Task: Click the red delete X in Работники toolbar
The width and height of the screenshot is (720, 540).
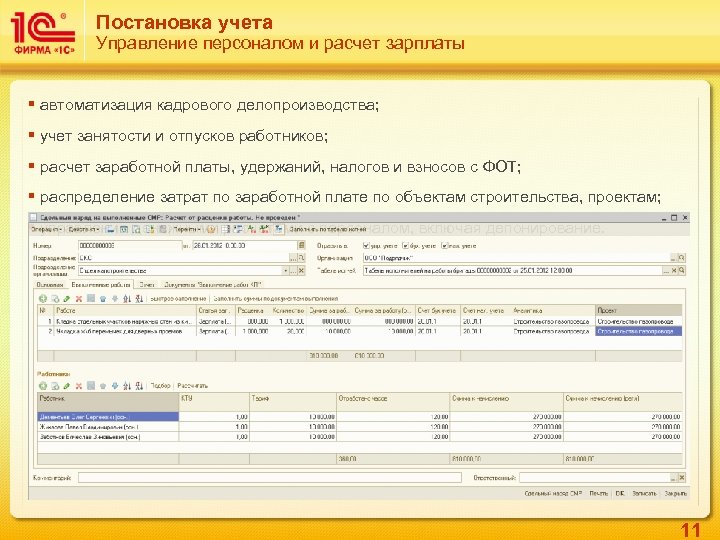Action: 79,386
